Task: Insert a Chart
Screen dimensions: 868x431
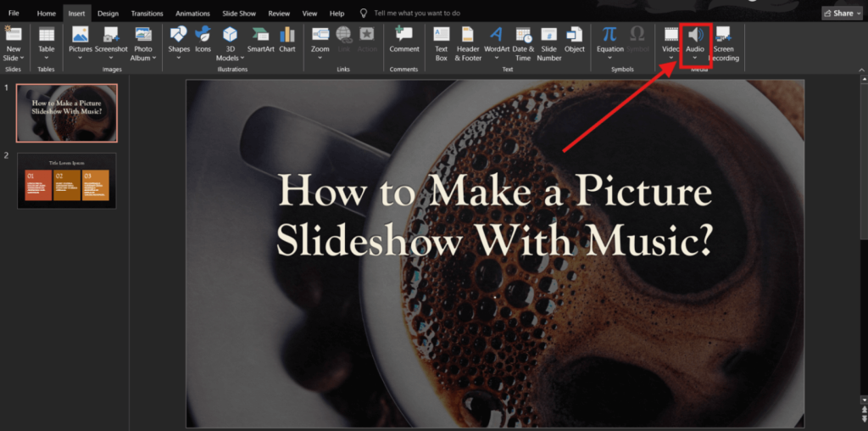Action: coord(287,39)
